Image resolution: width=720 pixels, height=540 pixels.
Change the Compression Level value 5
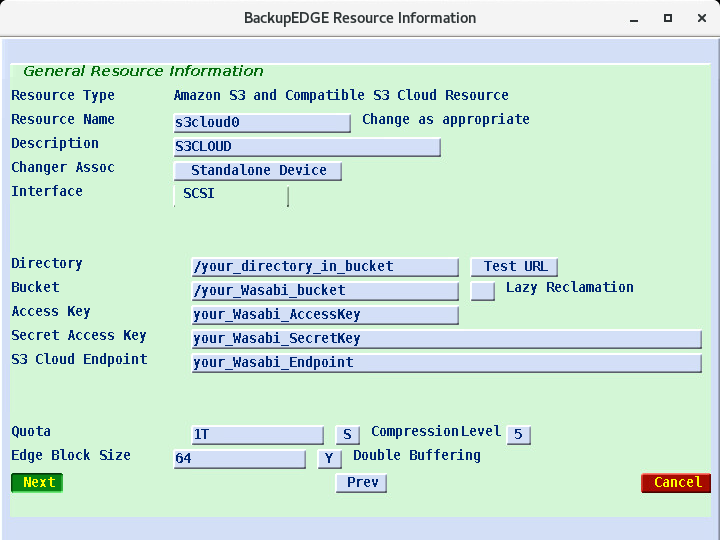[x=519, y=434]
